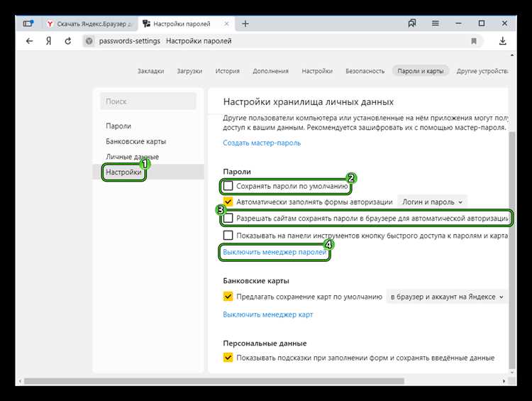Screen dimensions: 532x401
Task: Open the Логин и пароль dropdown
Action: (432, 202)
